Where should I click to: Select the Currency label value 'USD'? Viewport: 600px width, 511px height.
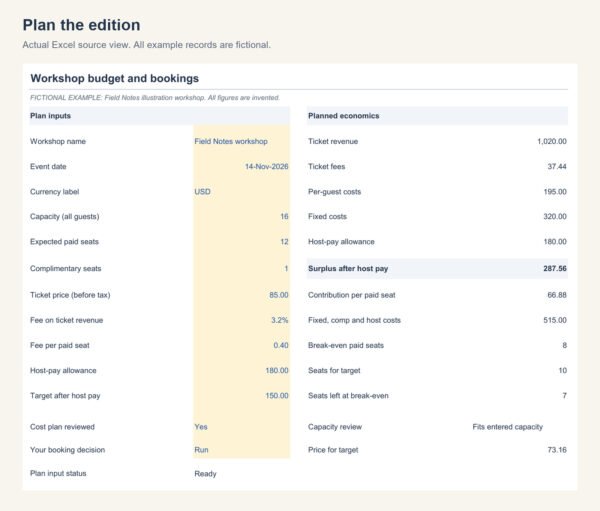point(202,192)
